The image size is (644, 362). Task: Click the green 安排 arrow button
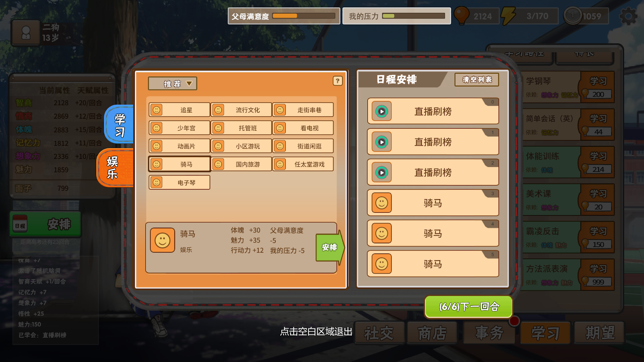tap(330, 247)
